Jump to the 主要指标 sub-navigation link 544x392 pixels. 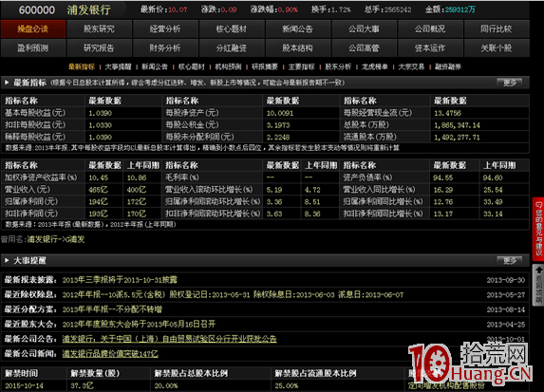click(302, 66)
